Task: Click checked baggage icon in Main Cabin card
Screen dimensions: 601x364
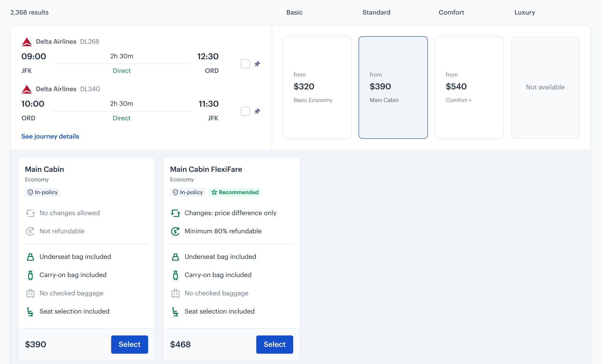Action: coord(30,293)
